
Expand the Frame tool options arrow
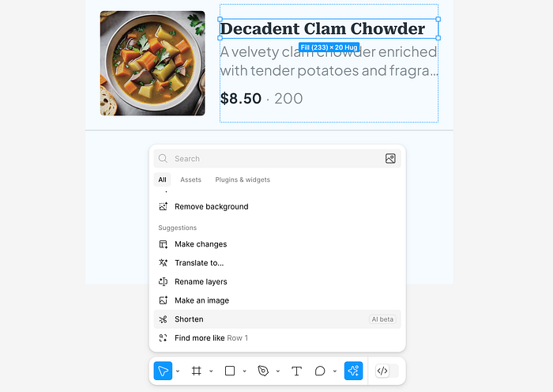point(211,371)
